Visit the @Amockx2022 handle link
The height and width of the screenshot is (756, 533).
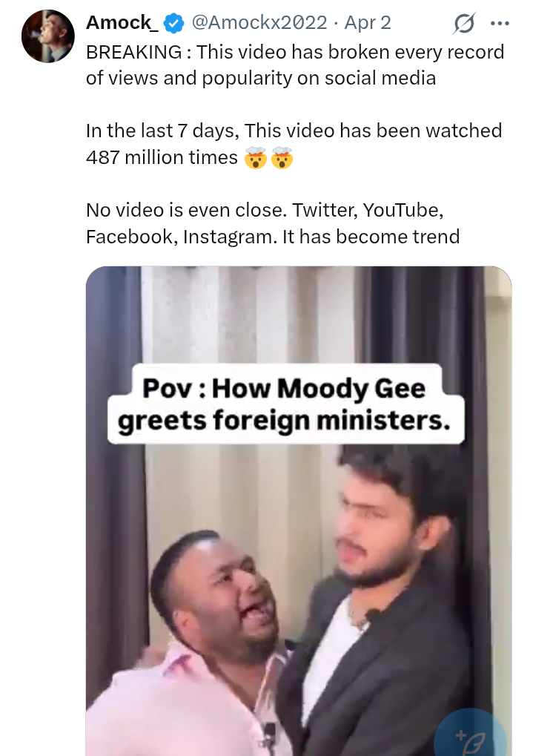coord(259,23)
